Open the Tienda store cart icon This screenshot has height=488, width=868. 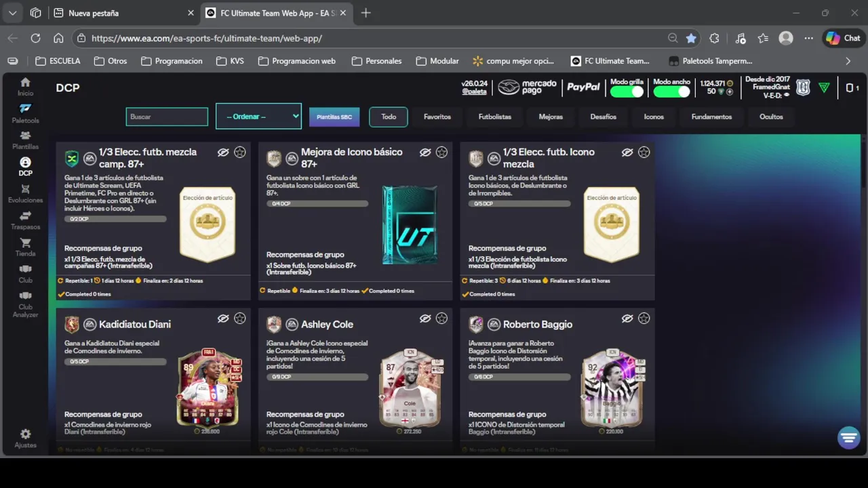(25, 247)
